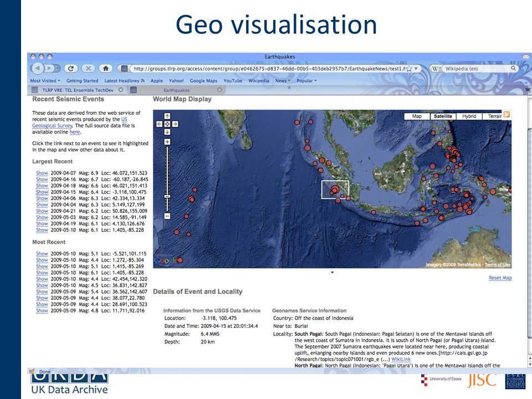Switch map to Terrain view
The image size is (532, 399).
coord(492,116)
